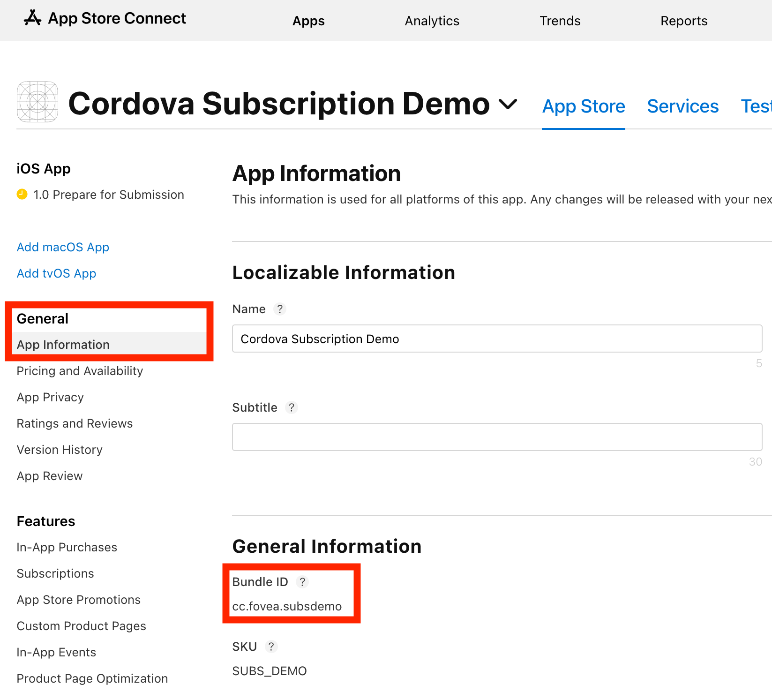Click the Add macOS App link
This screenshot has height=700, width=772.
click(63, 247)
